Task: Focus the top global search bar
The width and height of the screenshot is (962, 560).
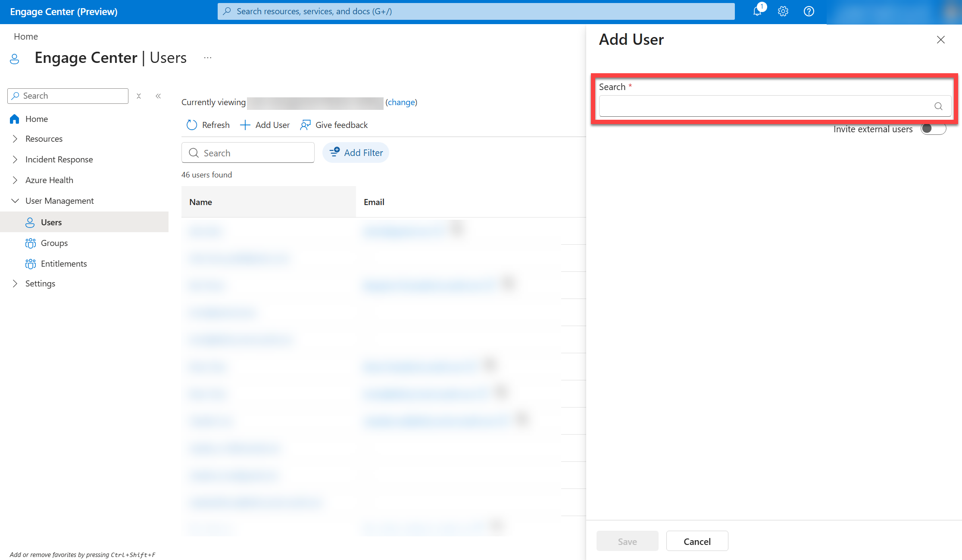Action: click(476, 11)
